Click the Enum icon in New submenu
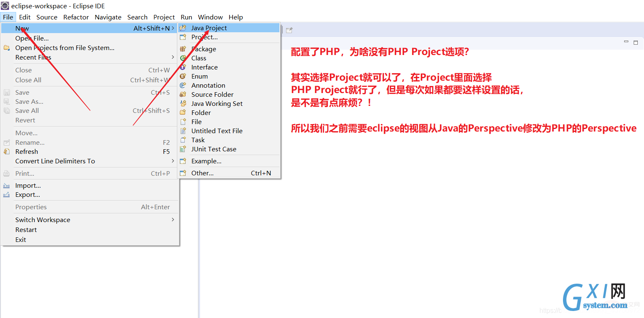Screen dimensions: 644x318 (x=183, y=76)
